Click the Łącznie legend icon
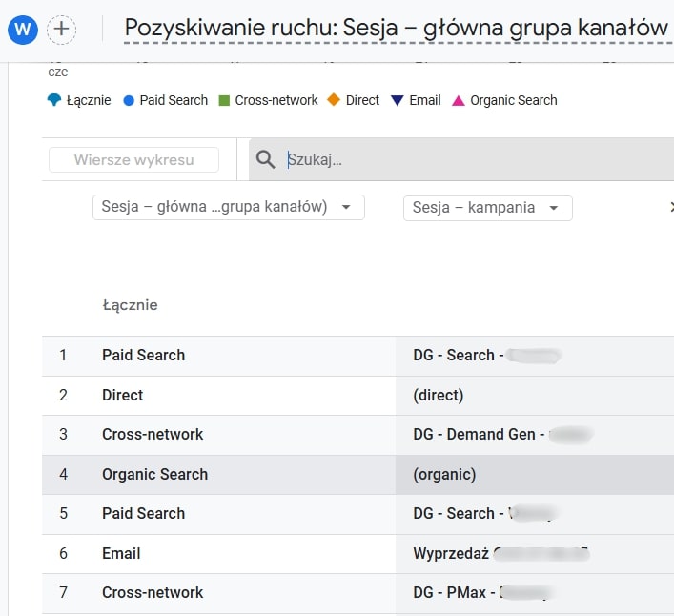The image size is (674, 616). pyautogui.click(x=54, y=100)
